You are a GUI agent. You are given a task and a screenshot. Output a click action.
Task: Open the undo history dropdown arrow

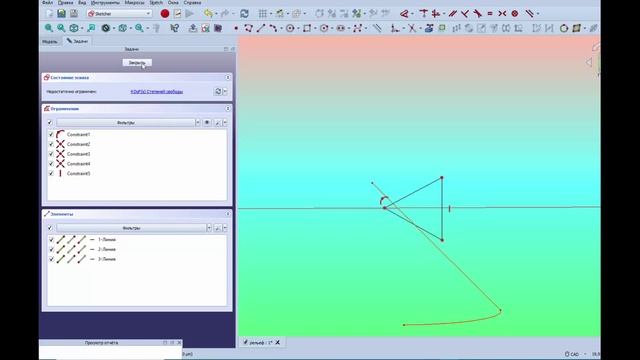coord(216,13)
